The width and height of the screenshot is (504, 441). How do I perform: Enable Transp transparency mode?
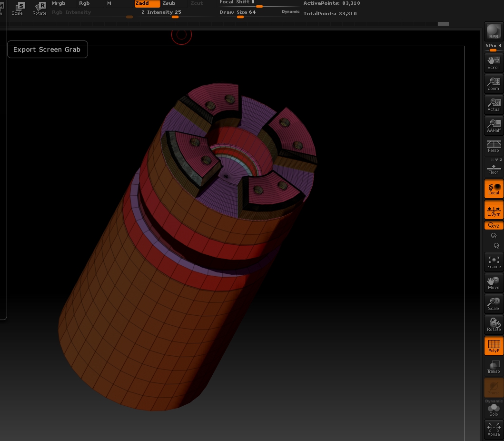tap(494, 366)
